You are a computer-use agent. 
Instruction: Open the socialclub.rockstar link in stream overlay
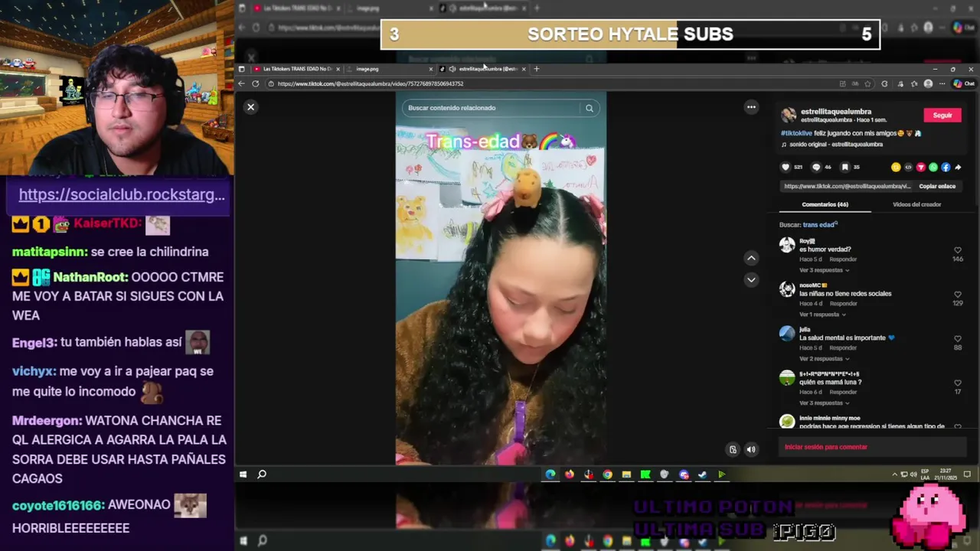[122, 194]
